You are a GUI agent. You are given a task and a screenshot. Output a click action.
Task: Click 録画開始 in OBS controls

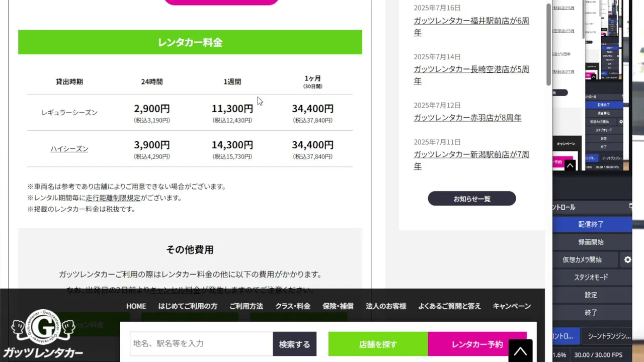click(591, 242)
